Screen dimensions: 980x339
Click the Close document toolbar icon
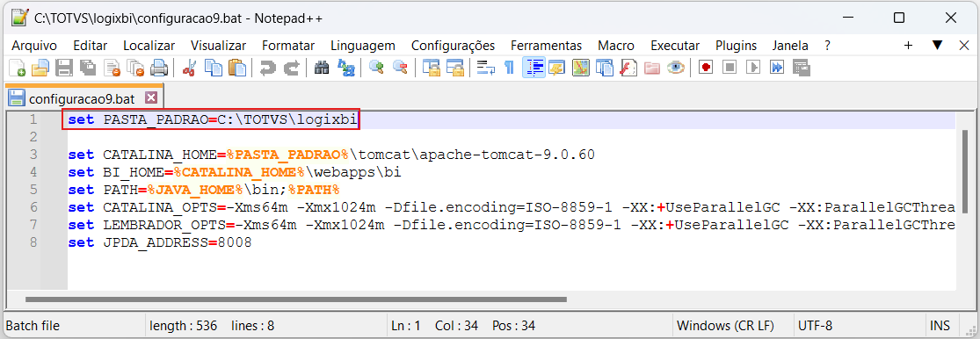point(112,68)
